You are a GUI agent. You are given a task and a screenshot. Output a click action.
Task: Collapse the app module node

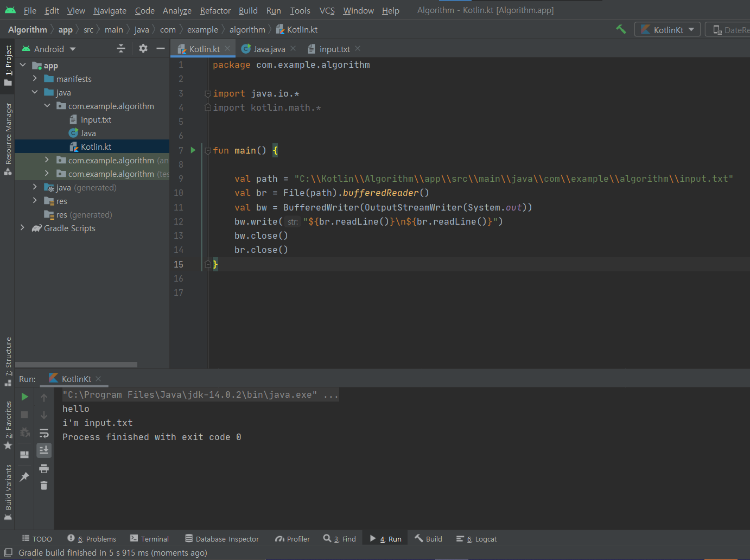(x=23, y=65)
